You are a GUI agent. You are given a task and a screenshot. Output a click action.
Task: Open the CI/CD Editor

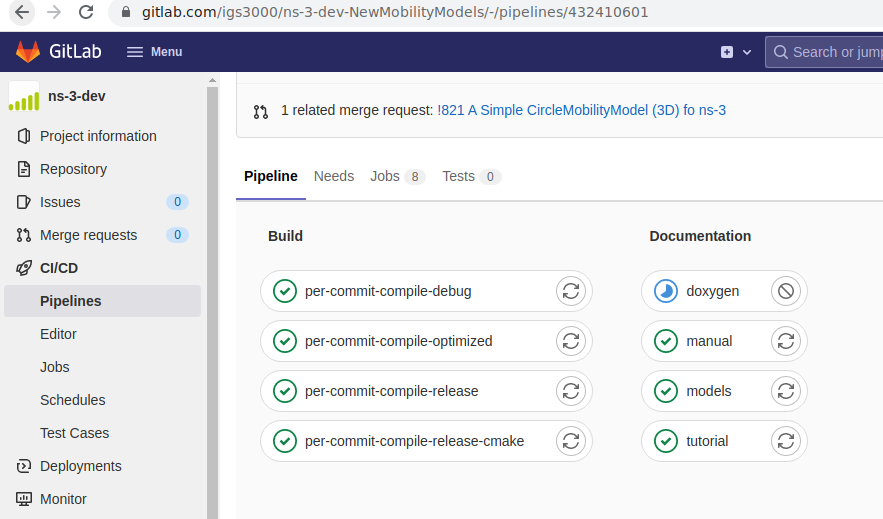coord(58,334)
